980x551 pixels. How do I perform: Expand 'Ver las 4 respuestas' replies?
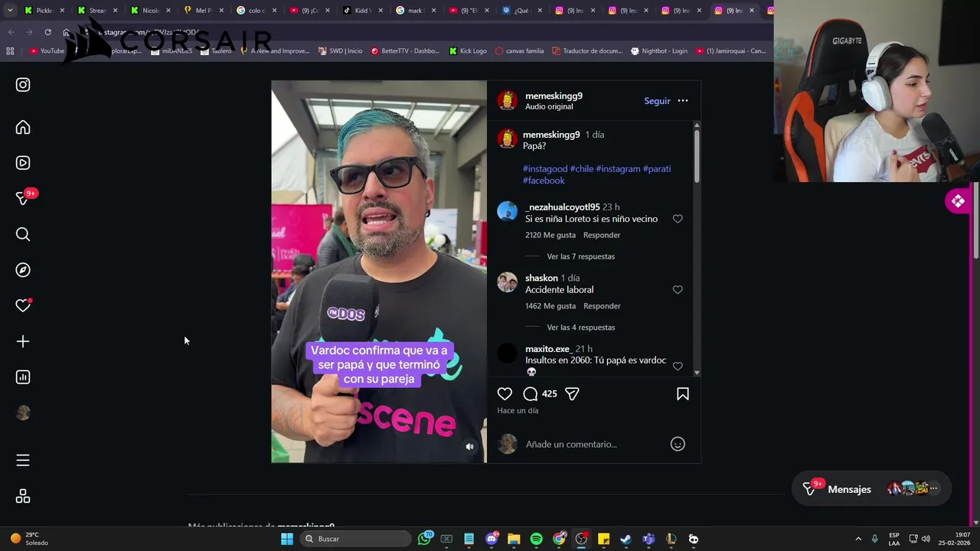[581, 328]
